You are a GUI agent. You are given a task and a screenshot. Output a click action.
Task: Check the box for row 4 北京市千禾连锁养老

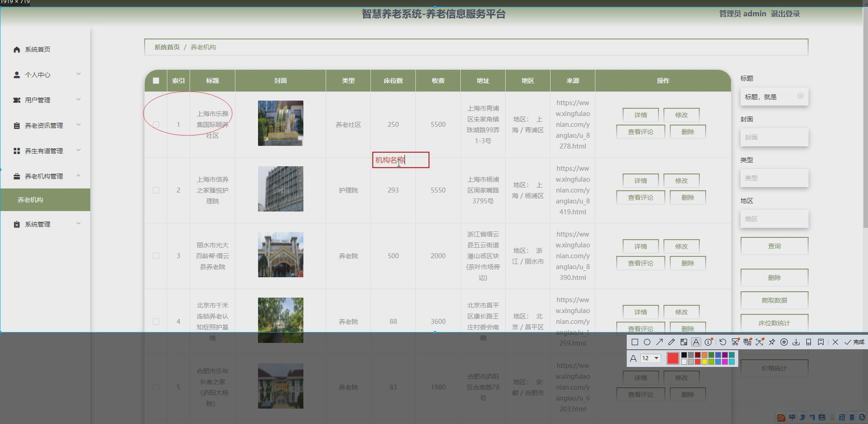point(156,322)
